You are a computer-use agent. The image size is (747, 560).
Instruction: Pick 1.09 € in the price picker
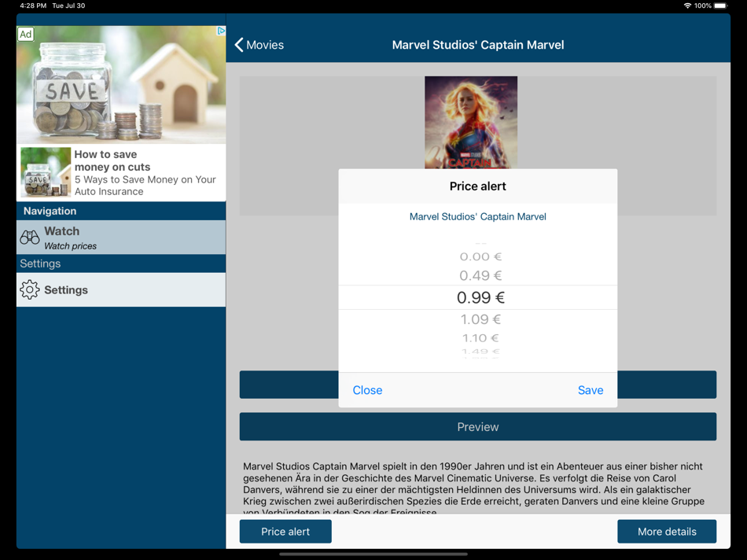(480, 319)
